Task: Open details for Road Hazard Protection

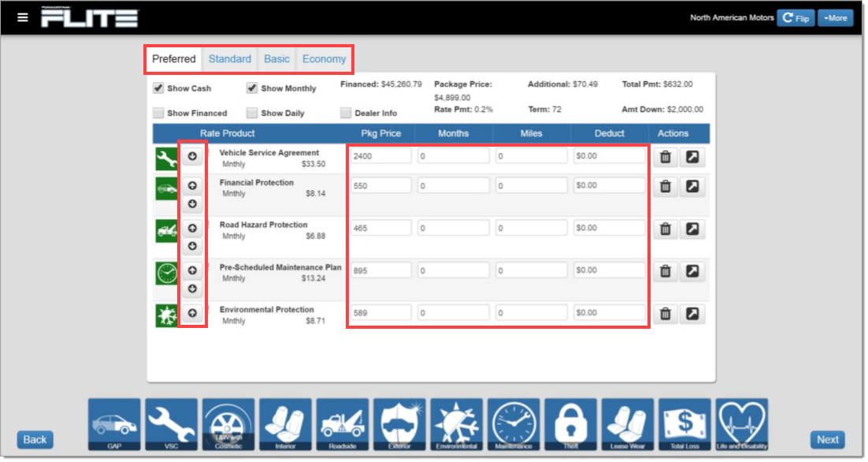Action: click(x=692, y=229)
